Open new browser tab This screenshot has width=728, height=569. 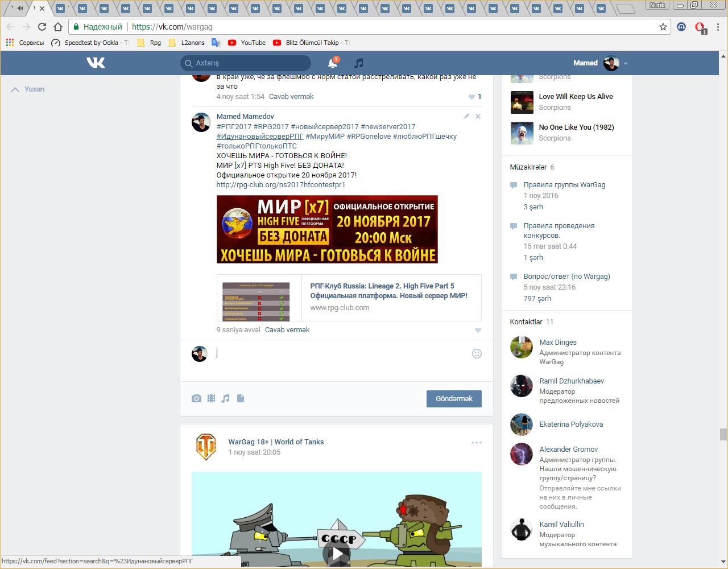pos(626,9)
